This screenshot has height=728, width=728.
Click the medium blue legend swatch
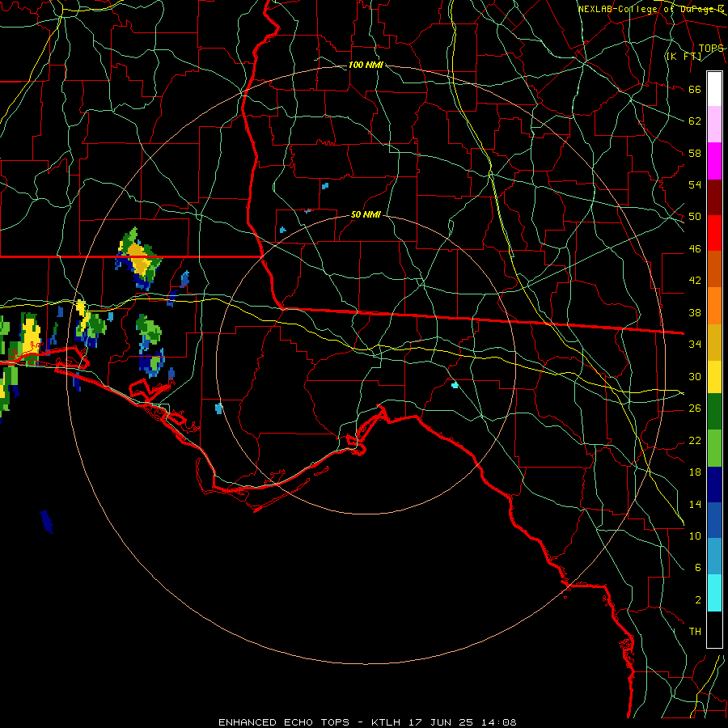[714, 520]
